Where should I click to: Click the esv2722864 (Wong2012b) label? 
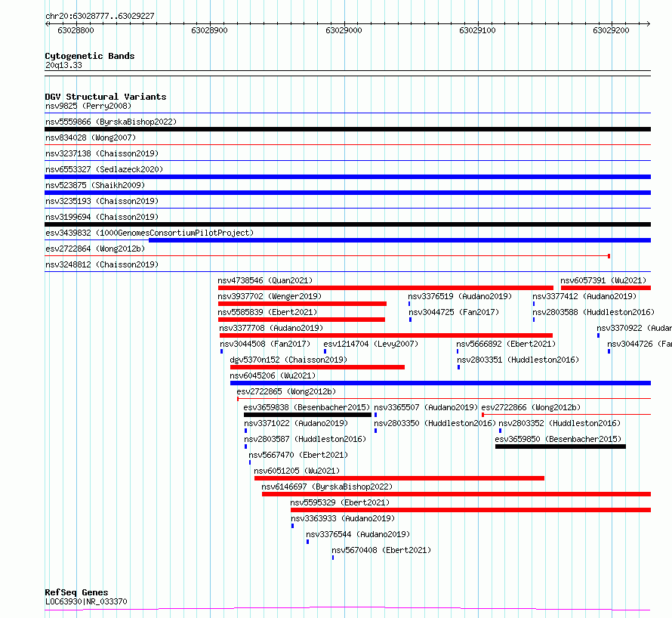pyautogui.click(x=95, y=249)
